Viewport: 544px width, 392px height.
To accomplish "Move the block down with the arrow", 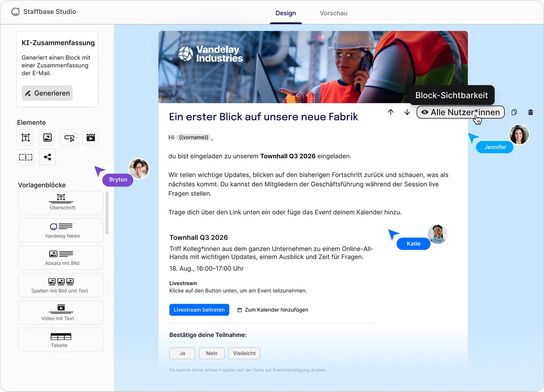I will click(407, 112).
